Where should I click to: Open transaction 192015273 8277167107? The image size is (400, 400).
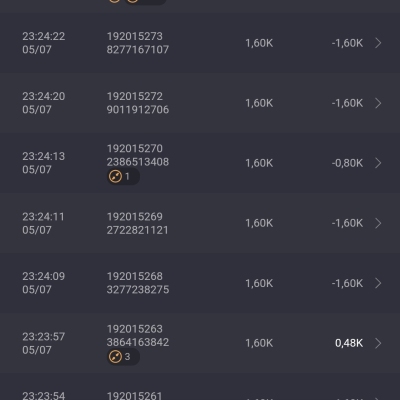click(138, 43)
